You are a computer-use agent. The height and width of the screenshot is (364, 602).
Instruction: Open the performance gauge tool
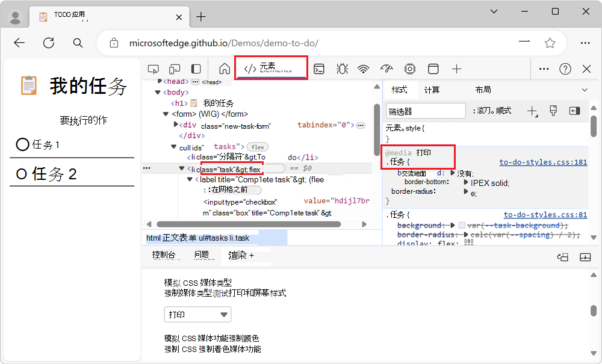[386, 69]
